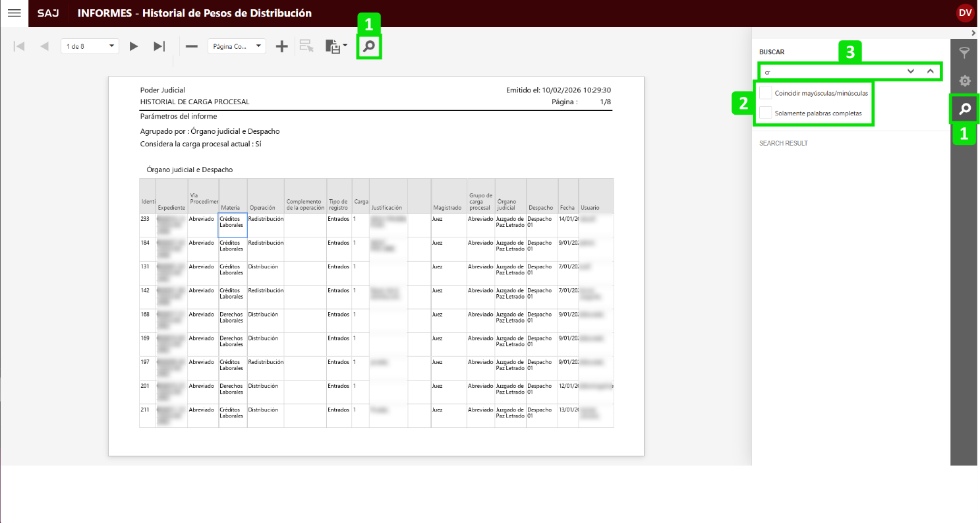Open the settings gear sidebar panel
Image resolution: width=980 pixels, height=523 pixels.
pos(965,80)
